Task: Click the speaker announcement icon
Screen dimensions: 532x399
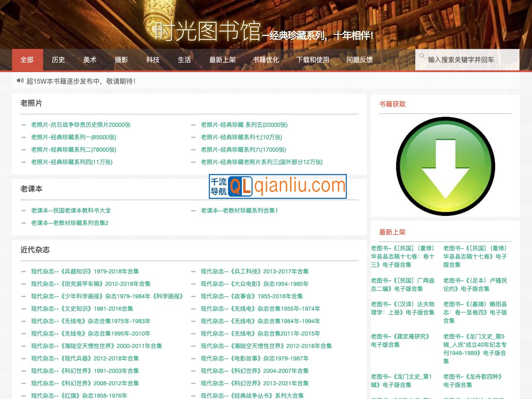Action: (20, 81)
